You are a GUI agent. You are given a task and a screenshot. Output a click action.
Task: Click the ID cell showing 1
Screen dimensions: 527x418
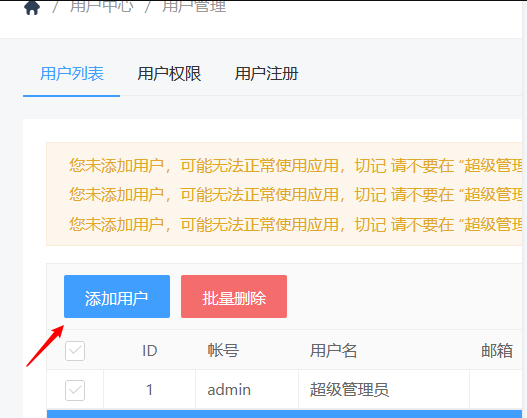pyautogui.click(x=150, y=390)
